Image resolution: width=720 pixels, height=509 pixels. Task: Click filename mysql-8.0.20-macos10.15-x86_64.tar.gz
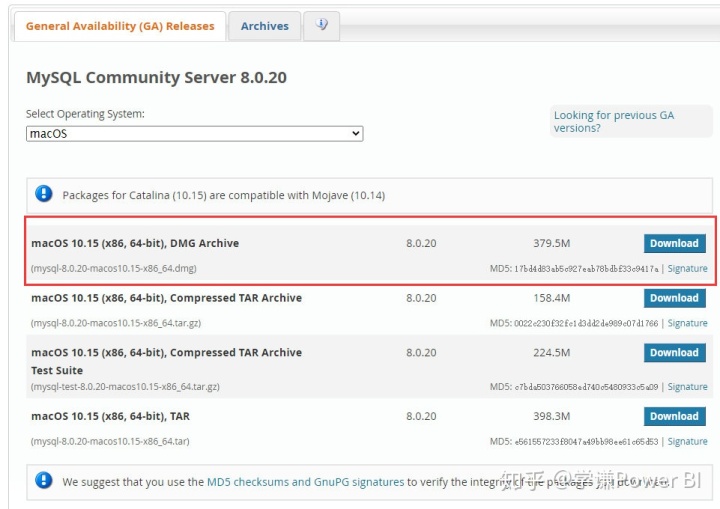click(116, 323)
